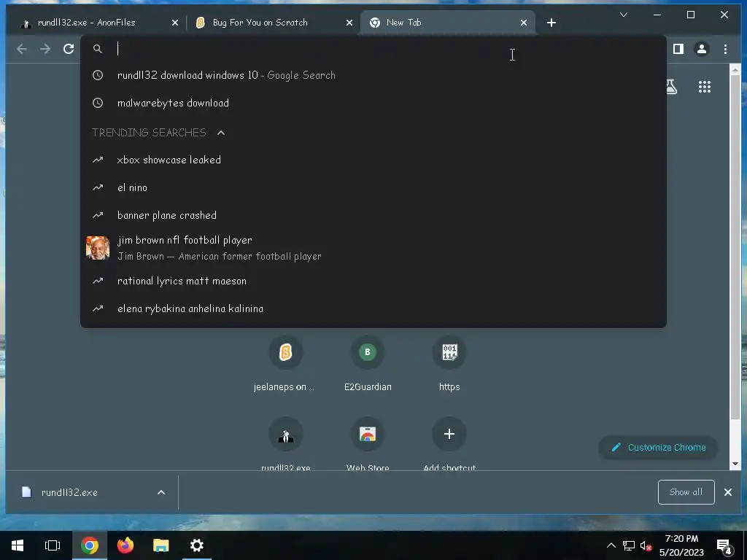747x560 pixels.
Task: Select elena rybakina anhelina kalinina suggestion
Action: coord(373,308)
